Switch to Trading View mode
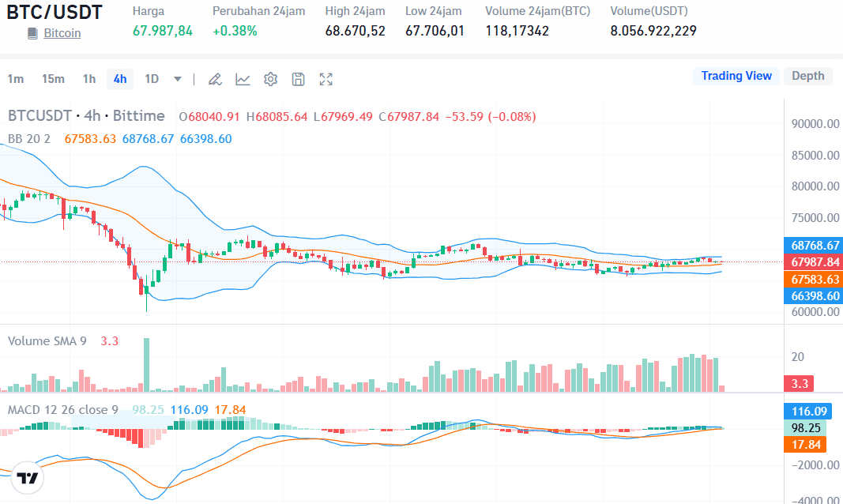The width and height of the screenshot is (843, 504). (736, 76)
